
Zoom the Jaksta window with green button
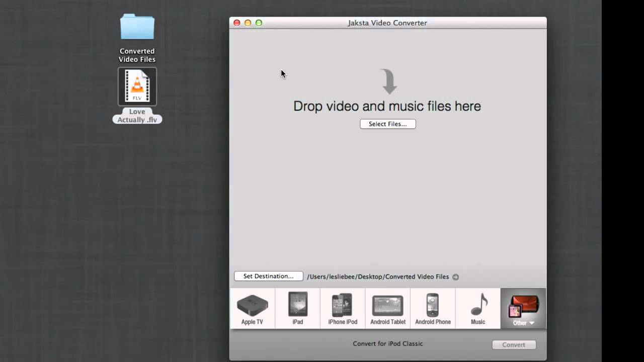[259, 23]
